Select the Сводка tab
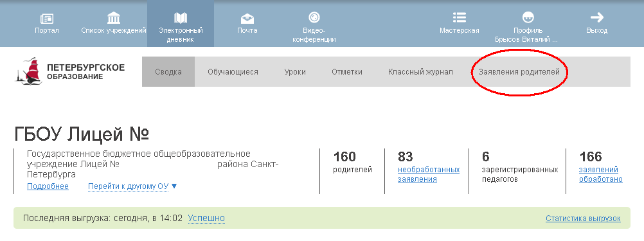 pyautogui.click(x=168, y=72)
